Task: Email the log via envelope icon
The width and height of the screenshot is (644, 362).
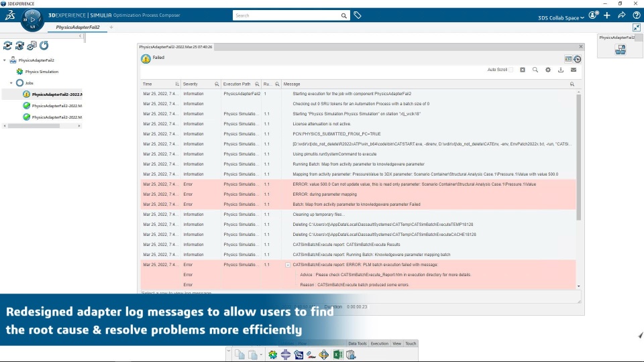Action: coord(574,70)
